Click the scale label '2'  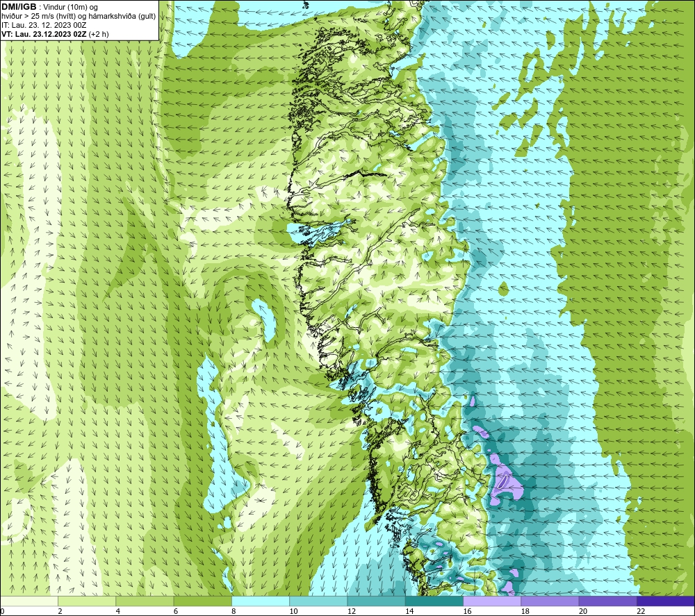pyautogui.click(x=60, y=612)
